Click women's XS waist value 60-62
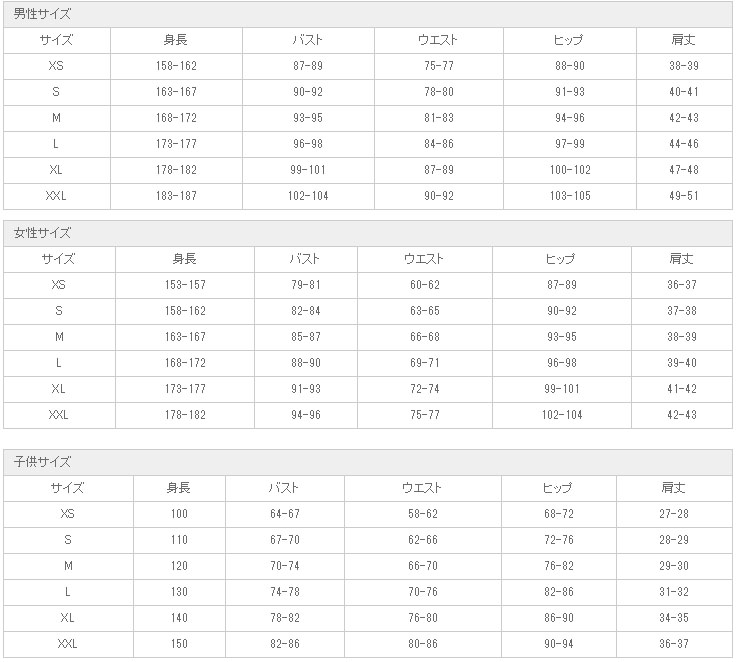 pos(424,285)
